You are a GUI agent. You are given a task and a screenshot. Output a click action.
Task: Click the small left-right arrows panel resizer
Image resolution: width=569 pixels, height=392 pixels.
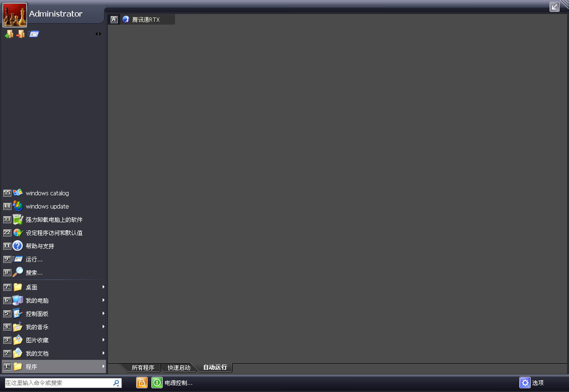click(x=98, y=34)
